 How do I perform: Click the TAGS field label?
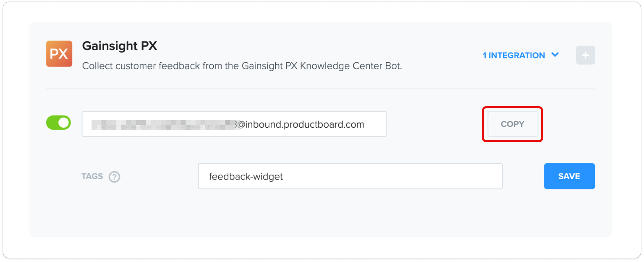tap(92, 176)
